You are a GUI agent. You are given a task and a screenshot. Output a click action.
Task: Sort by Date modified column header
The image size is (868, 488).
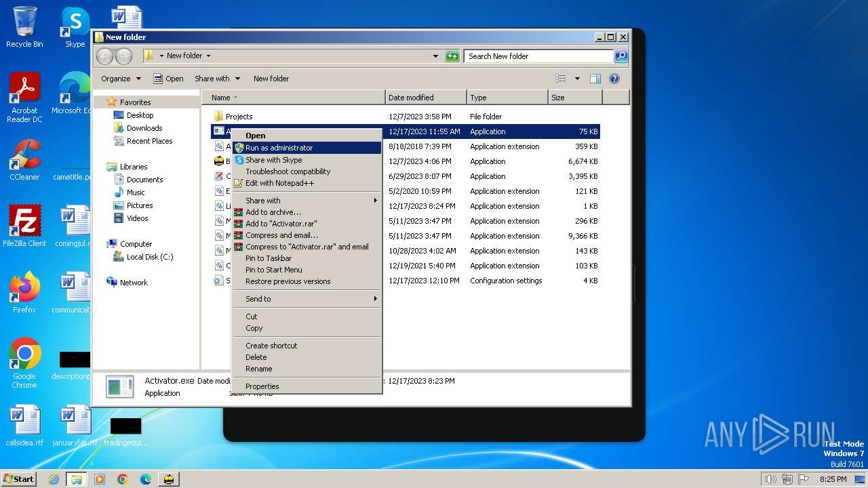click(x=426, y=98)
